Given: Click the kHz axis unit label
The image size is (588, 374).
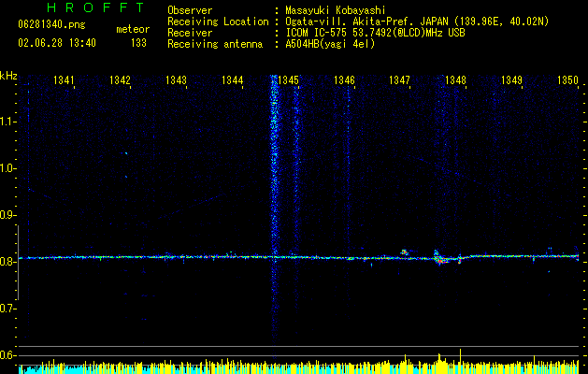Looking at the screenshot, I should coord(8,76).
